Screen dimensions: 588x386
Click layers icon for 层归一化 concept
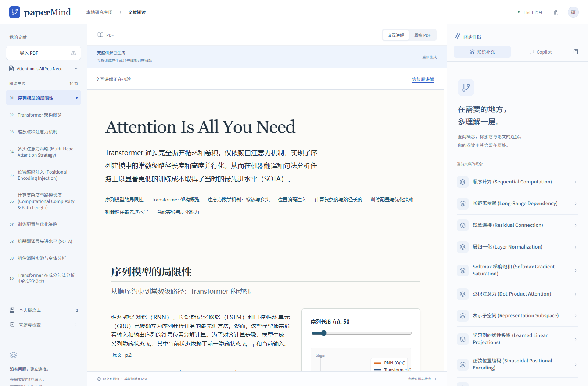(463, 247)
